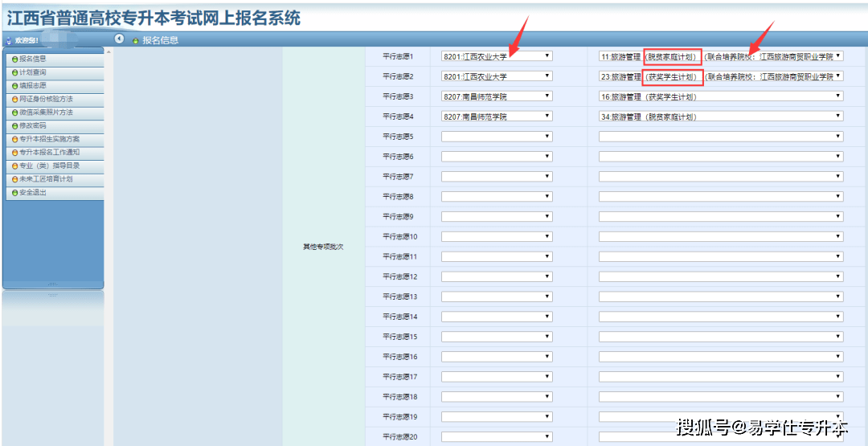This screenshot has height=446, width=868.
Task: Click the green icon beside 计划查询
Action: (15, 72)
